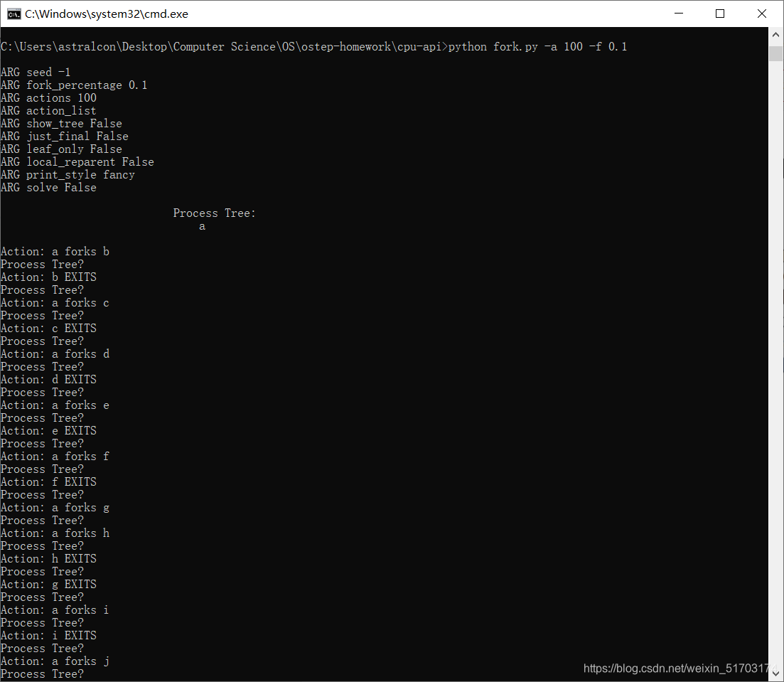784x682 pixels.
Task: Click the line 'Action: a forks j'
Action: (x=55, y=661)
